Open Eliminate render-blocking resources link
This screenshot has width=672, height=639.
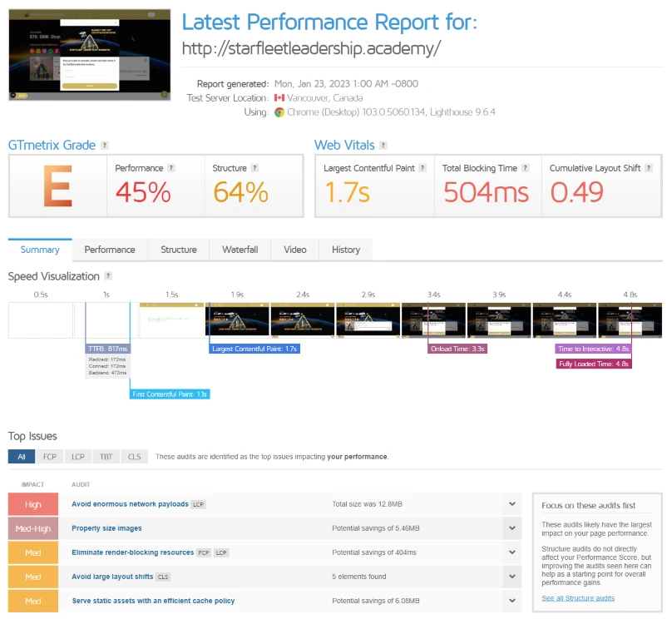[133, 552]
